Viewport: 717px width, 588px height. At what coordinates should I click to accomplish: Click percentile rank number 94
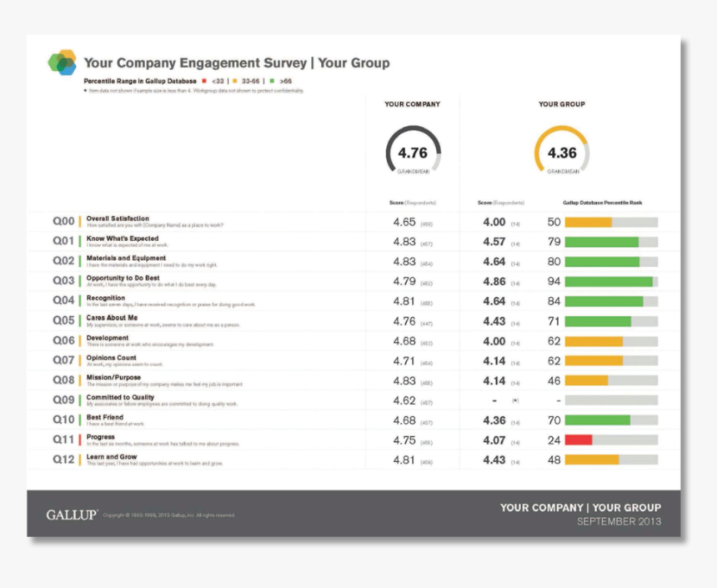554,282
